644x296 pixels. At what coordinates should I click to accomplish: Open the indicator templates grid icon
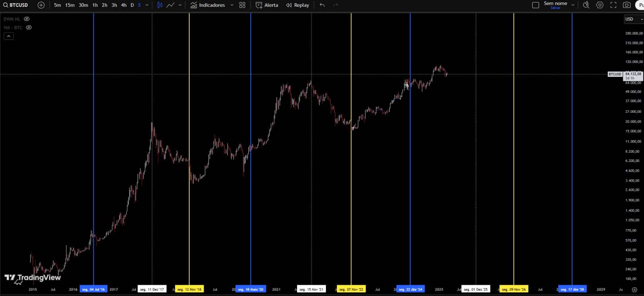click(242, 5)
